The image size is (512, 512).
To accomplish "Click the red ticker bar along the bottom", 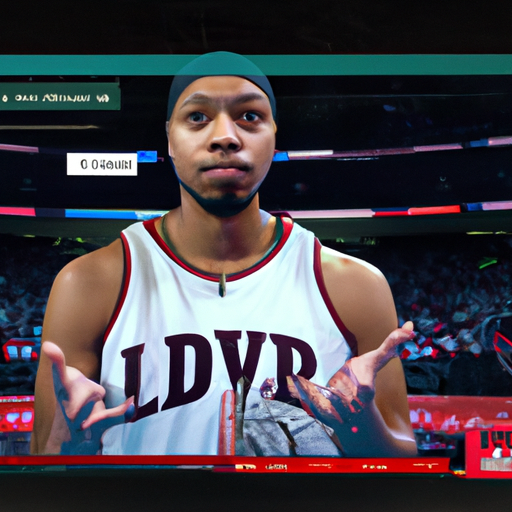I will pyautogui.click(x=225, y=464).
